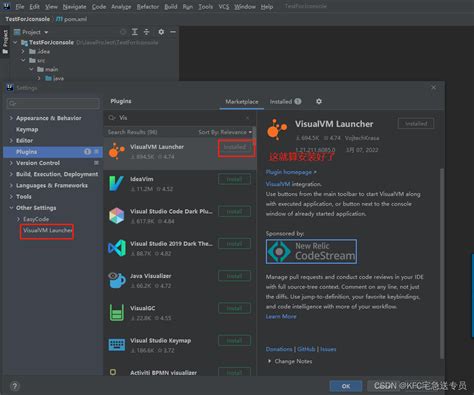Click the New Relic CodeStream sponsor banner
Viewport: 474px width, 395px height.
311,252
